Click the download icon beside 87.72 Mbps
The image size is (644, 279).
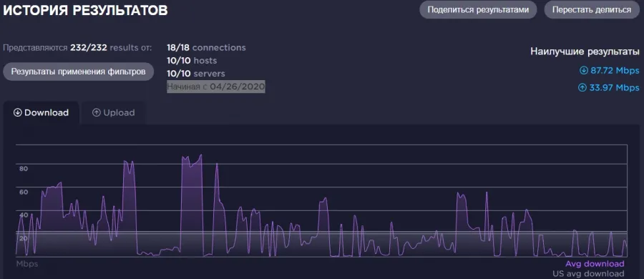(x=584, y=71)
